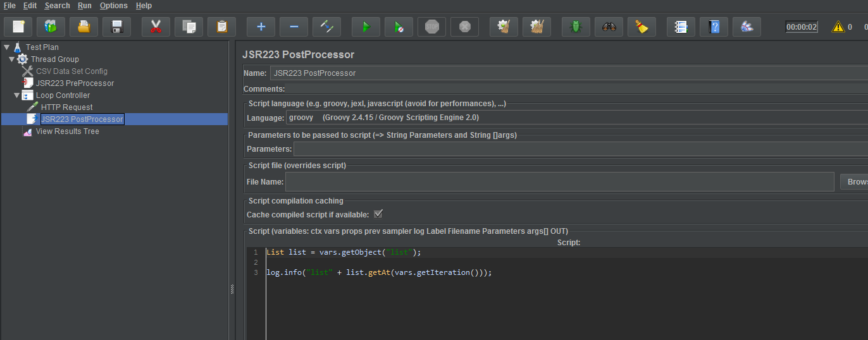The height and width of the screenshot is (340, 868).
Task: Open the Options menu
Action: pos(113,6)
